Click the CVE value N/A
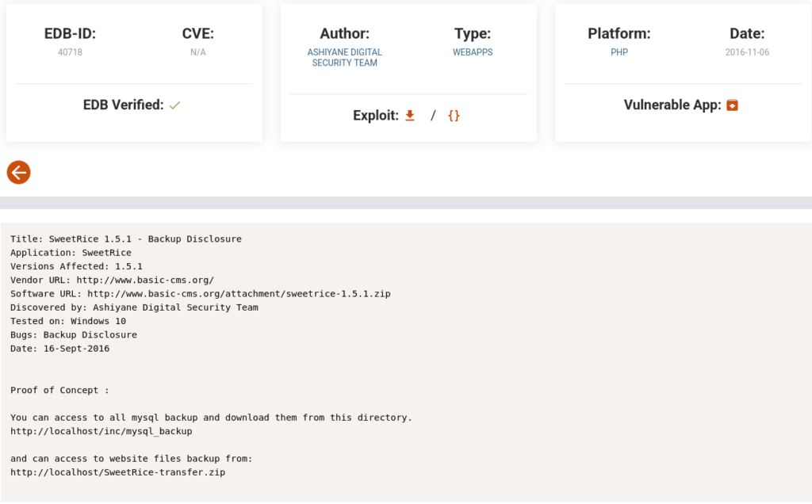Screen dimensions: 812x504 (x=197, y=52)
